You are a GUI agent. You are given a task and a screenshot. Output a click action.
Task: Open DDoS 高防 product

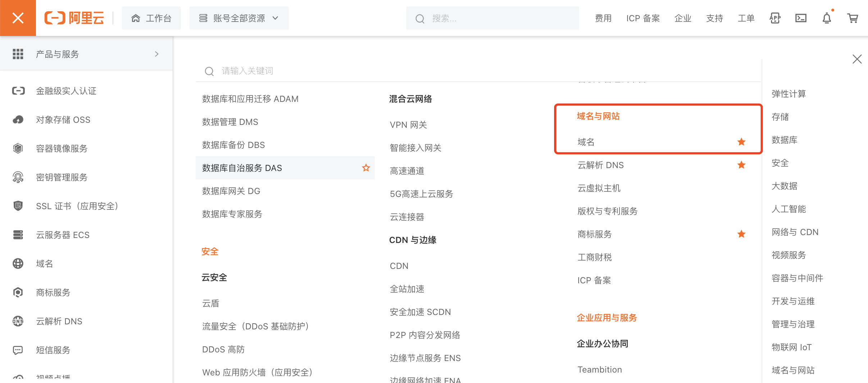[224, 349]
